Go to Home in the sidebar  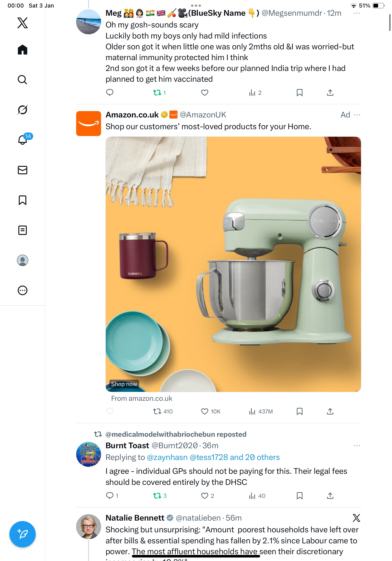pyautogui.click(x=23, y=50)
